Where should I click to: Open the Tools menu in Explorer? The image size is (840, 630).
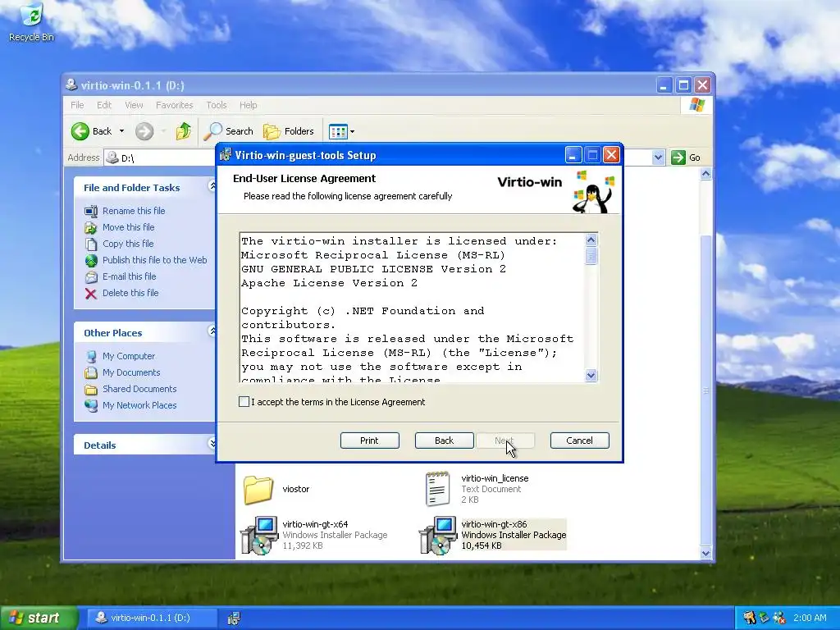coord(217,105)
